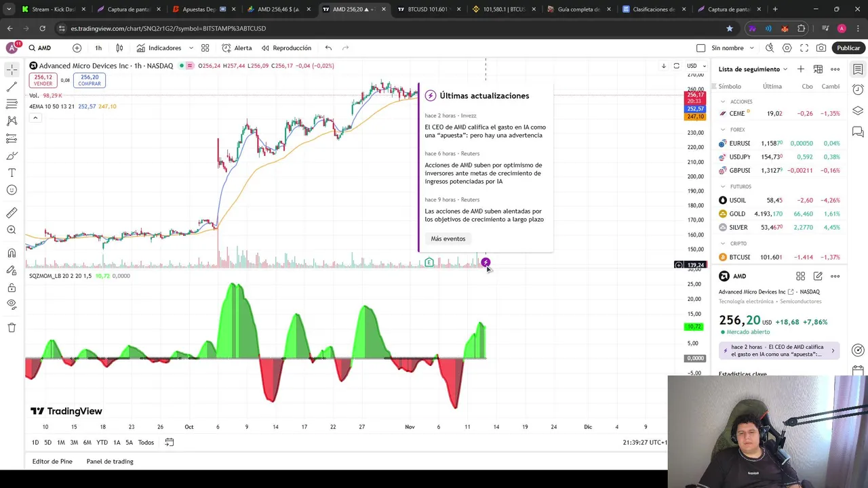Click the red VENDER 256,12 button
This screenshot has width=868, height=488.
tap(43, 80)
